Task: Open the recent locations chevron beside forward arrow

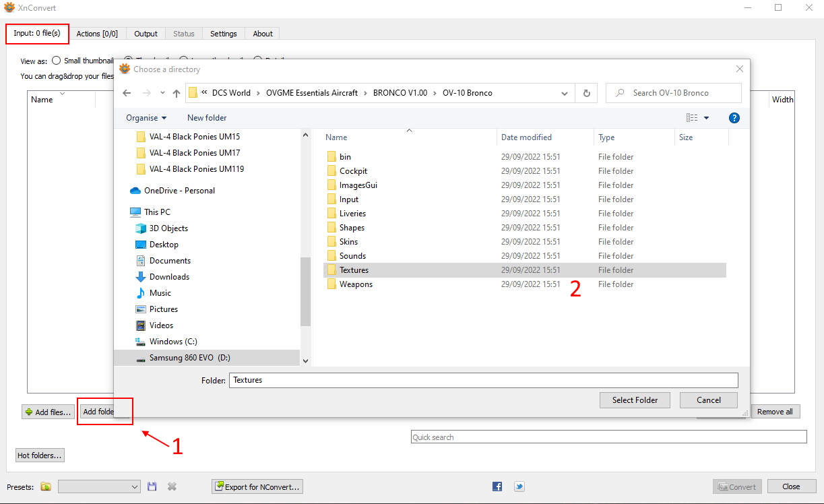Action: pyautogui.click(x=162, y=93)
